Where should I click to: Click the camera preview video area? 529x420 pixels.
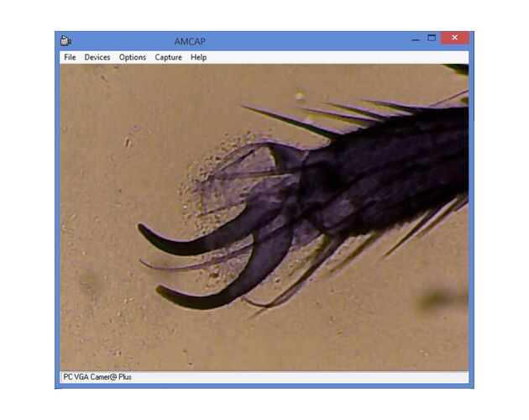pyautogui.click(x=264, y=218)
